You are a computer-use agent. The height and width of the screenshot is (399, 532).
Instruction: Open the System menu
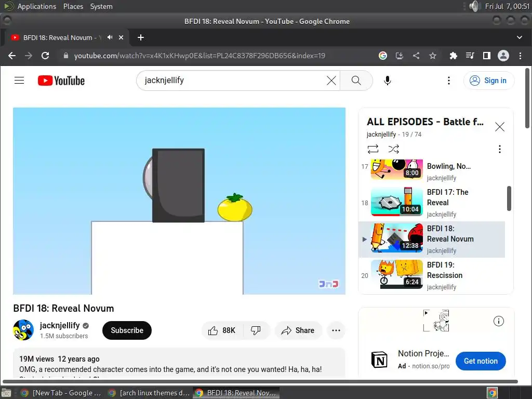(101, 6)
